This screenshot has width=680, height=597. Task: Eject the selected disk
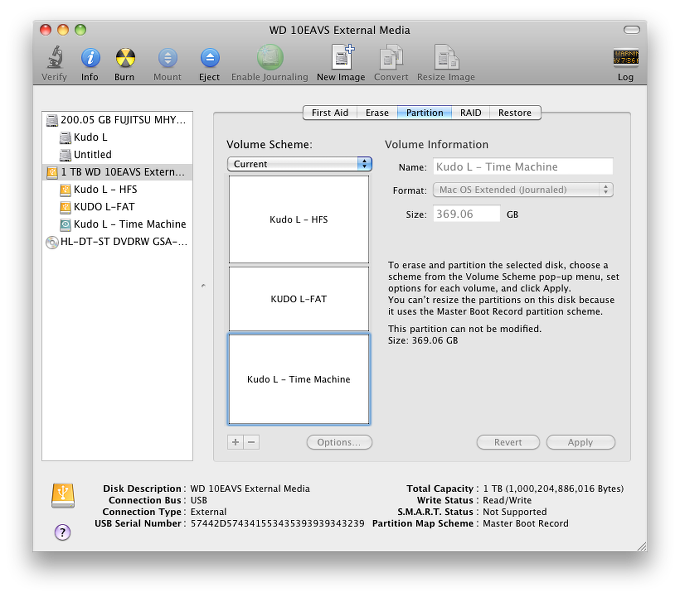coord(210,58)
